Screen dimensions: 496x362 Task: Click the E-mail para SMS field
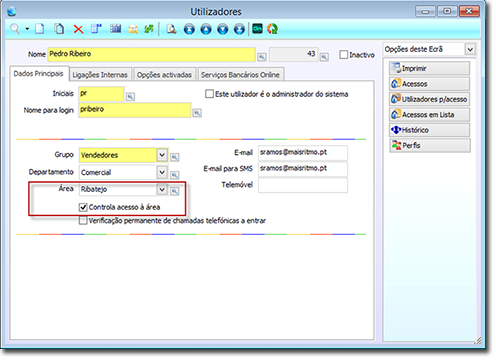[x=303, y=169]
